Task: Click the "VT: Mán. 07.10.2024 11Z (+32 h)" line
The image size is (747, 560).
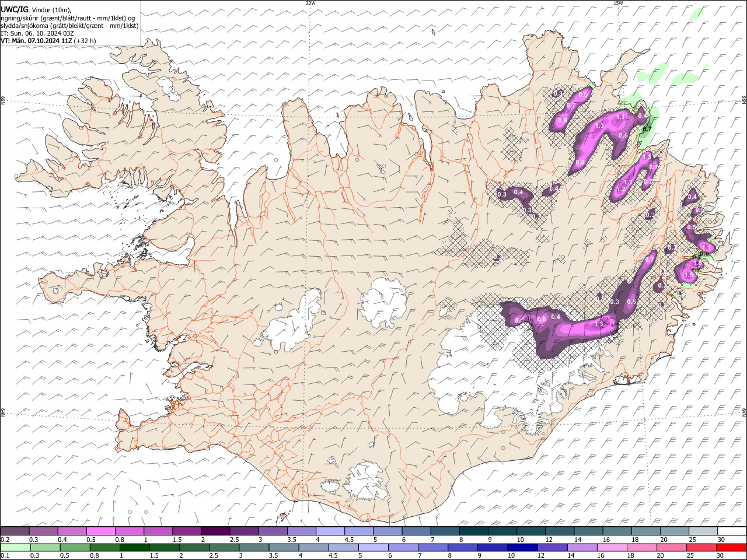Action: click(48, 41)
